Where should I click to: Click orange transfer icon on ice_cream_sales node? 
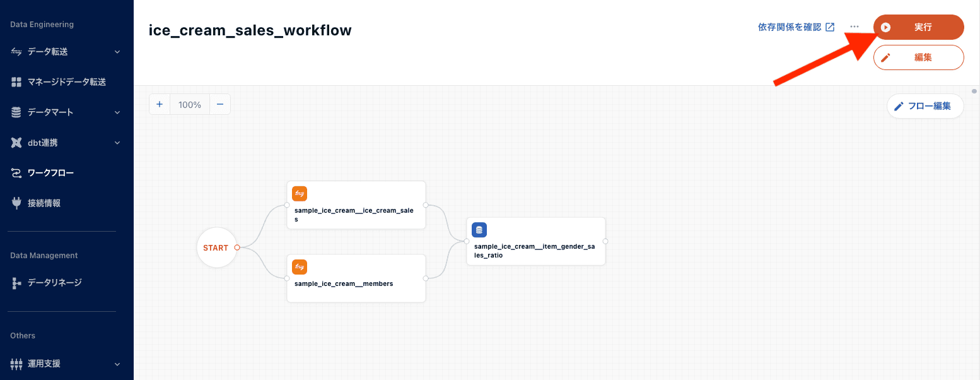point(300,194)
